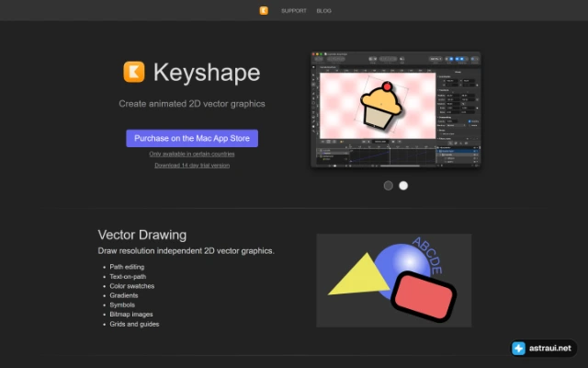Image resolution: width=588 pixels, height=368 pixels.
Task: Click the Keyshape title text
Action: (x=207, y=72)
